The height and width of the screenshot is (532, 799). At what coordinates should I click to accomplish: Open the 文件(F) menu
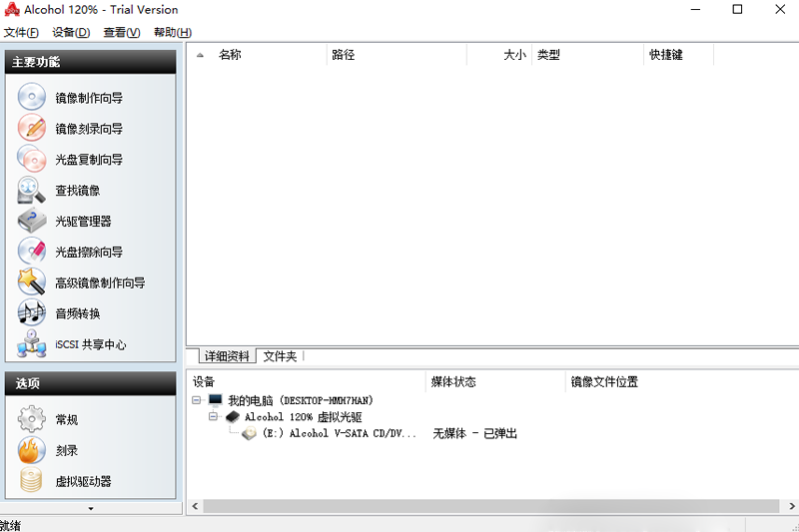21,32
